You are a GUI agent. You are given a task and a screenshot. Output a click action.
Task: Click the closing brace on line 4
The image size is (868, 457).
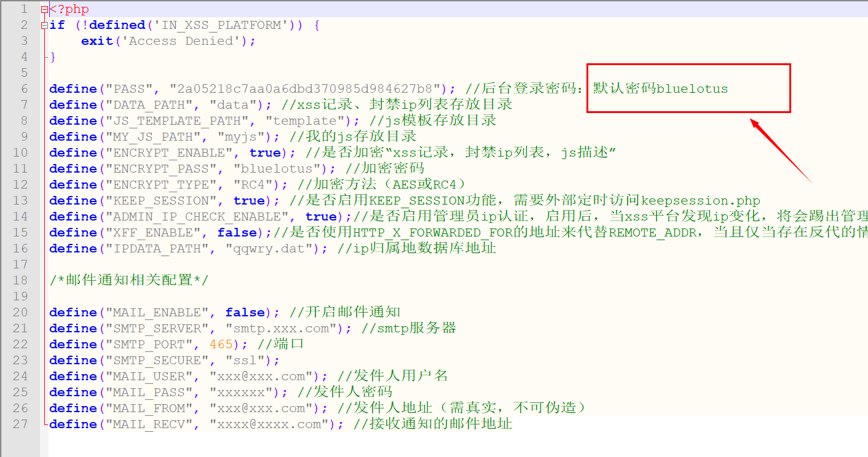point(53,57)
